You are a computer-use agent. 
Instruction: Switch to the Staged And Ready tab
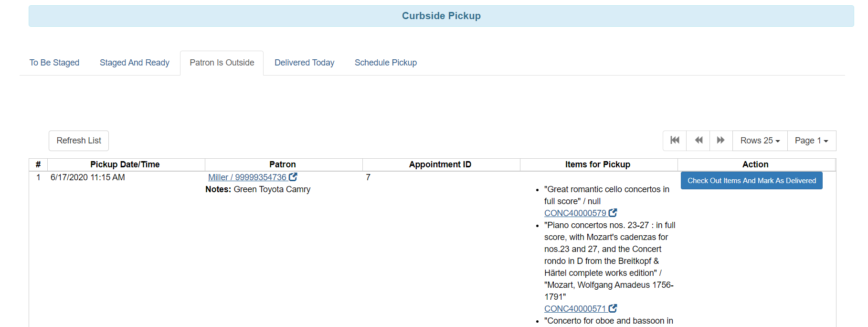135,63
